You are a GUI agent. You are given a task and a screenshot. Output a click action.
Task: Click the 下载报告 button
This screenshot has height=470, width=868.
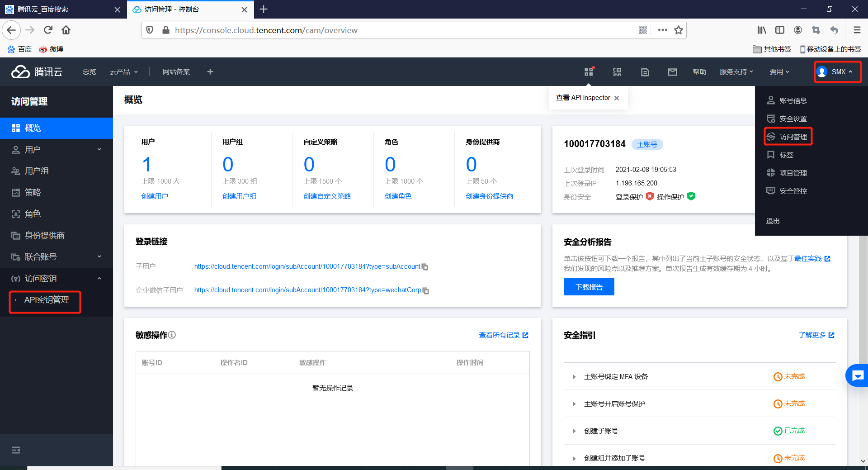[589, 286]
